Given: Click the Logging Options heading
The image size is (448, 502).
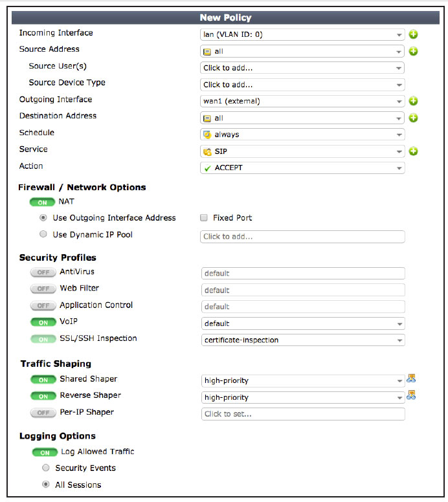Looking at the screenshot, I should click(x=58, y=436).
